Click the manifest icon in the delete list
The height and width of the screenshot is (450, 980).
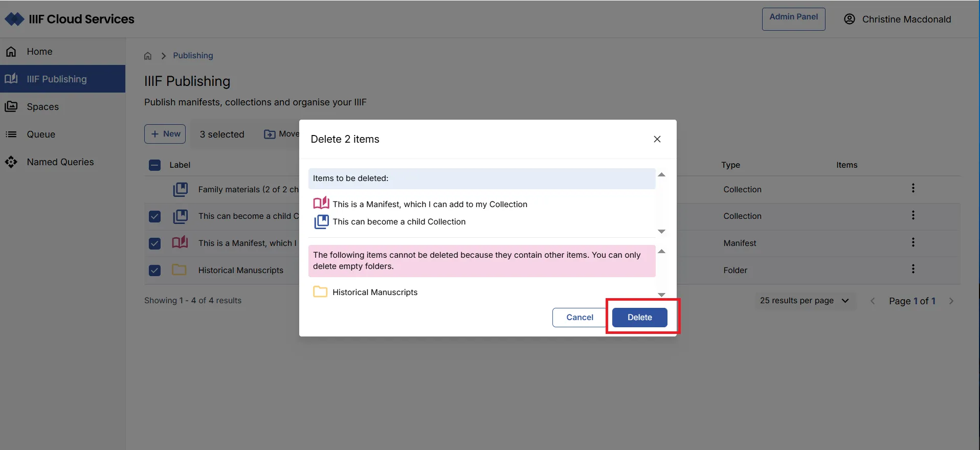[x=321, y=203]
